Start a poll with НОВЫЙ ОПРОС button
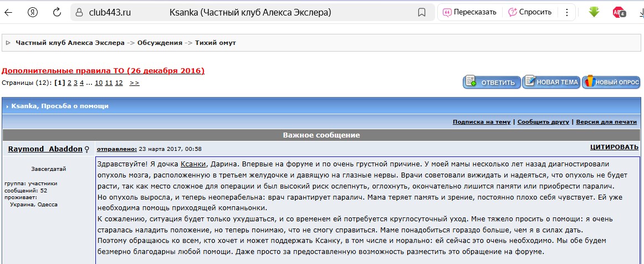Image resolution: width=644 pixels, height=264 pixels. click(611, 82)
